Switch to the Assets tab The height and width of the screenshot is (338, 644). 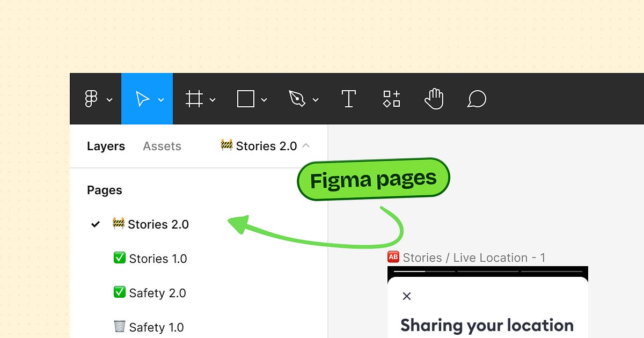[162, 145]
